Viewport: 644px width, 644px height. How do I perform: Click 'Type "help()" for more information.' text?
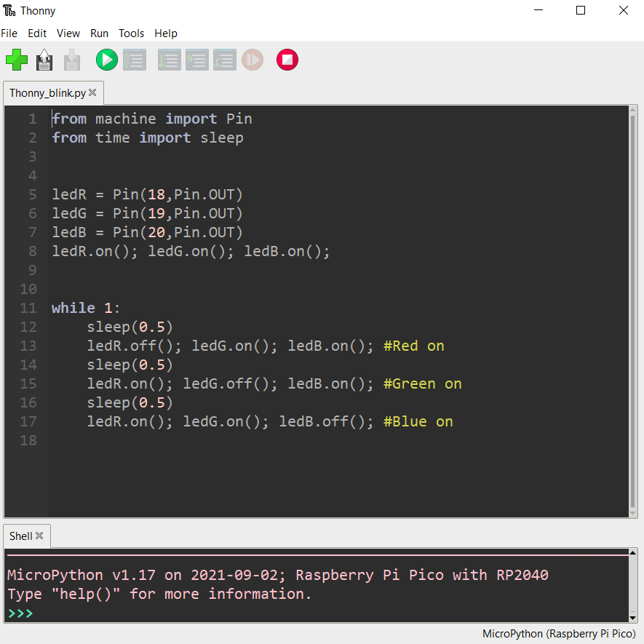click(x=160, y=595)
